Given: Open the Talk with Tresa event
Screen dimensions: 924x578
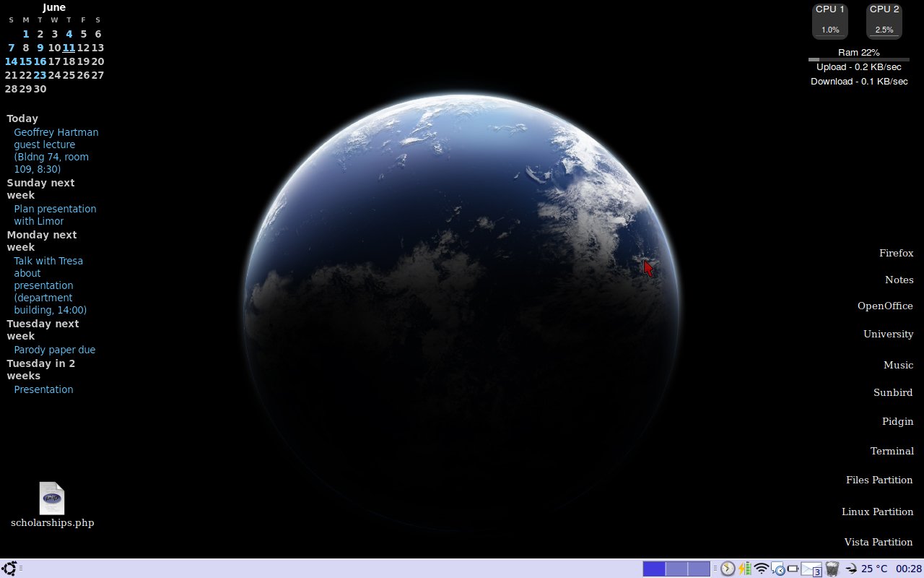Looking at the screenshot, I should coord(51,285).
